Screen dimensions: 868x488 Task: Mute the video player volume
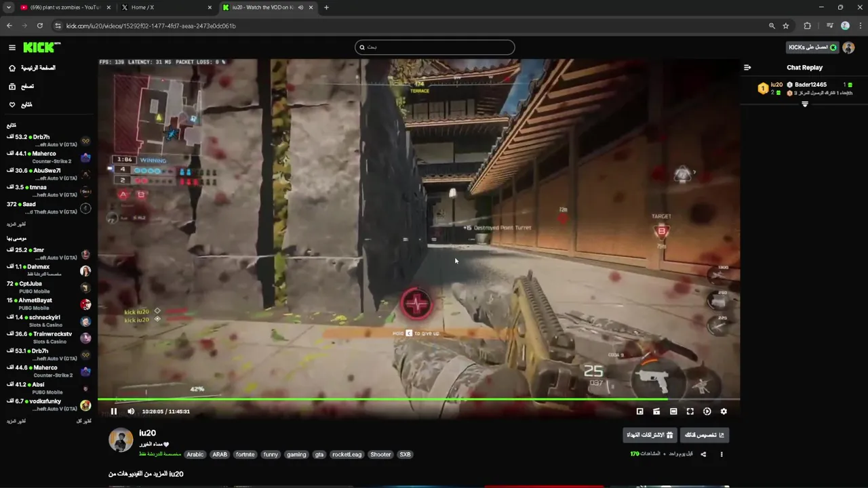point(131,411)
